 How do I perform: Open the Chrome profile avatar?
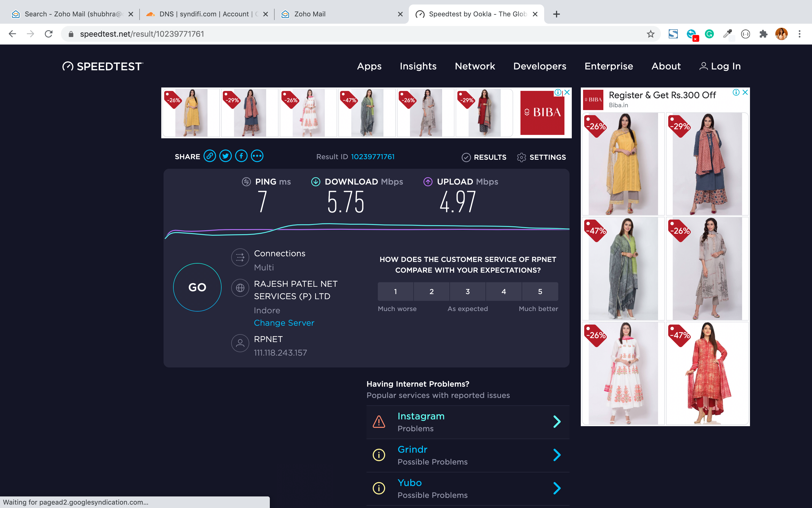point(782,34)
